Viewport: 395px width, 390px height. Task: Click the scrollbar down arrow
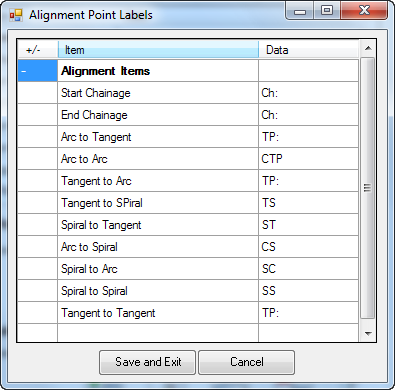click(368, 333)
